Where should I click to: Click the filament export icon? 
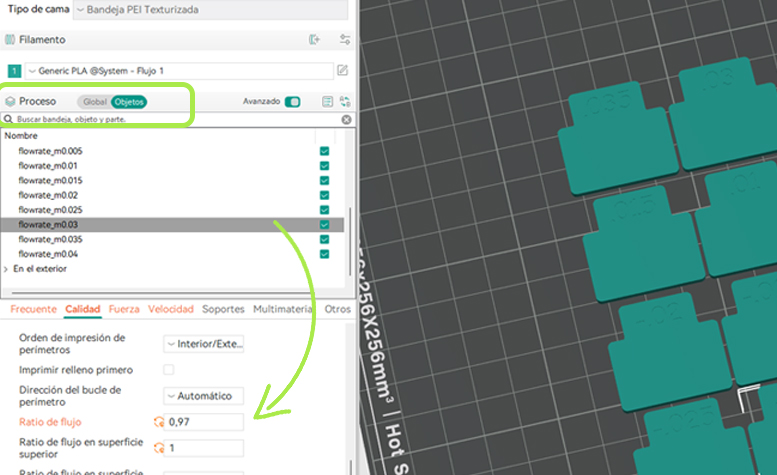[x=314, y=40]
